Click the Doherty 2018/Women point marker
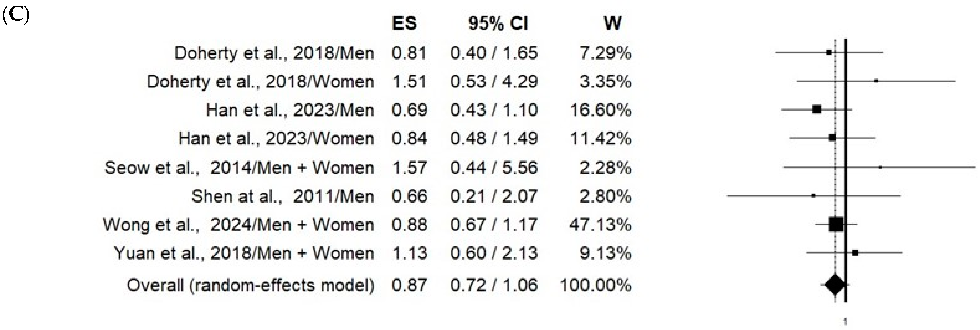 [x=876, y=81]
